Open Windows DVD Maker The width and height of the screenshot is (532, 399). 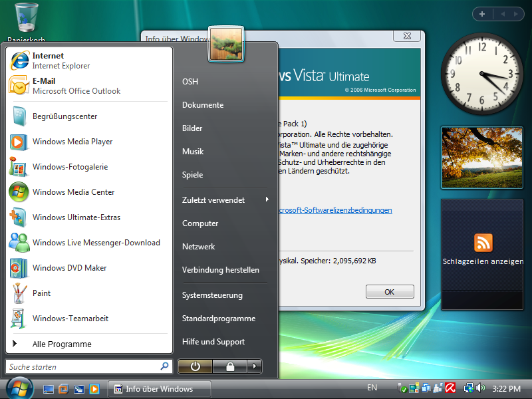[69, 268]
